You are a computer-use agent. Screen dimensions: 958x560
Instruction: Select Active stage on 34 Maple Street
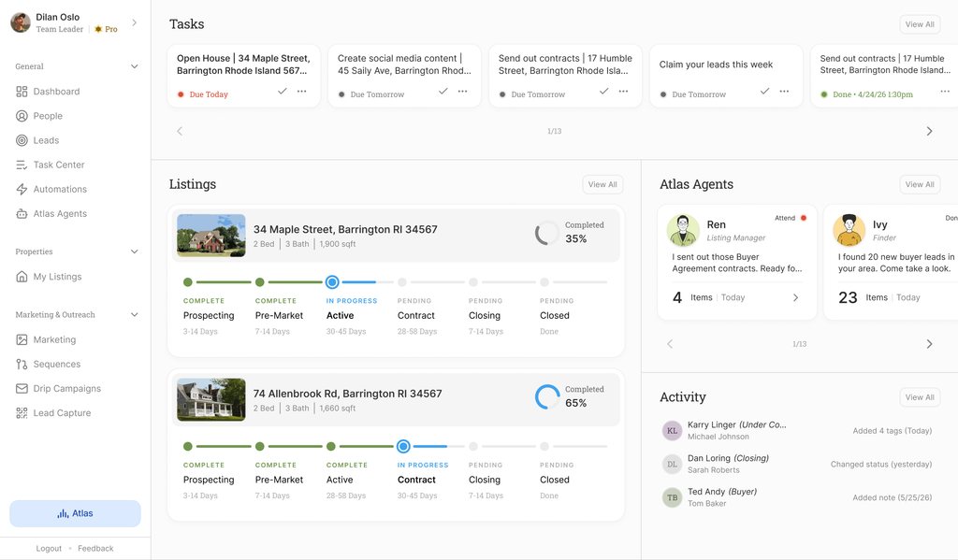332,282
